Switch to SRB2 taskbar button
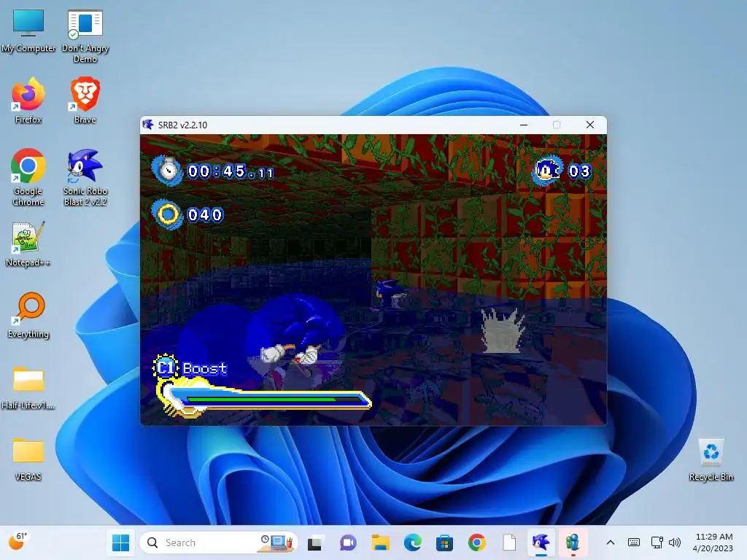This screenshot has width=747, height=560. (x=541, y=542)
